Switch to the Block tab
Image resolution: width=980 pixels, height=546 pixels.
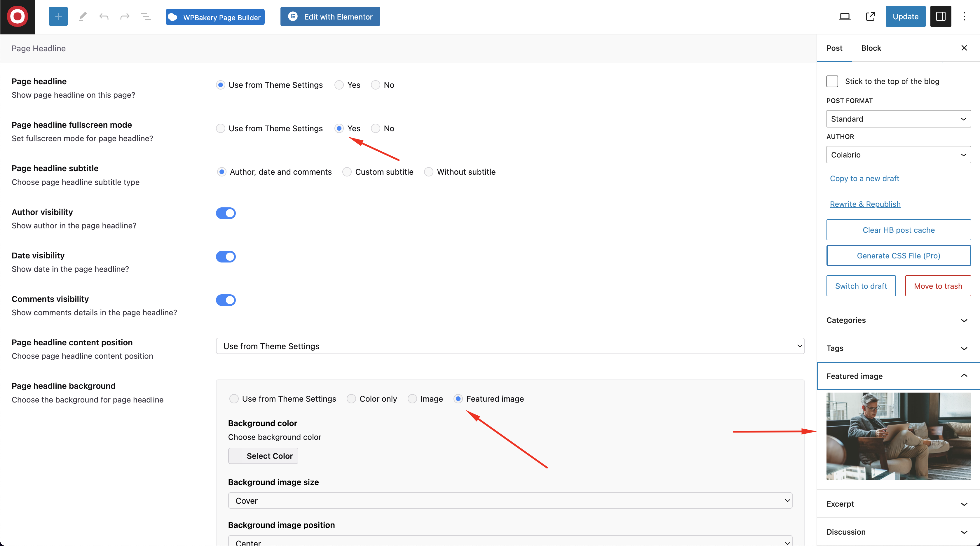[871, 48]
